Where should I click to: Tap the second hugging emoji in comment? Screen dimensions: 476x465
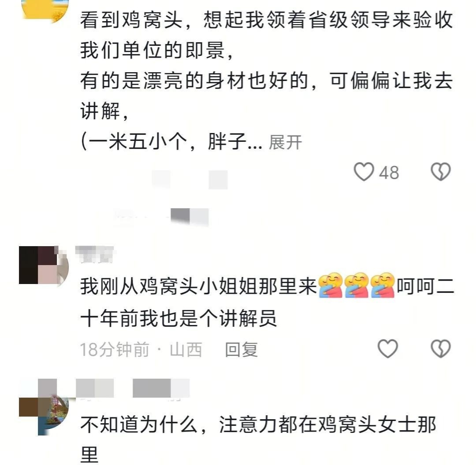[357, 285]
